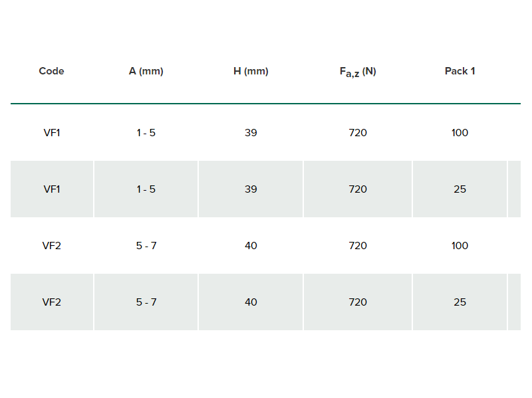Image resolution: width=532 pixels, height=398 pixels.
Task: Click the Pack 1 column header
Action: tap(460, 71)
